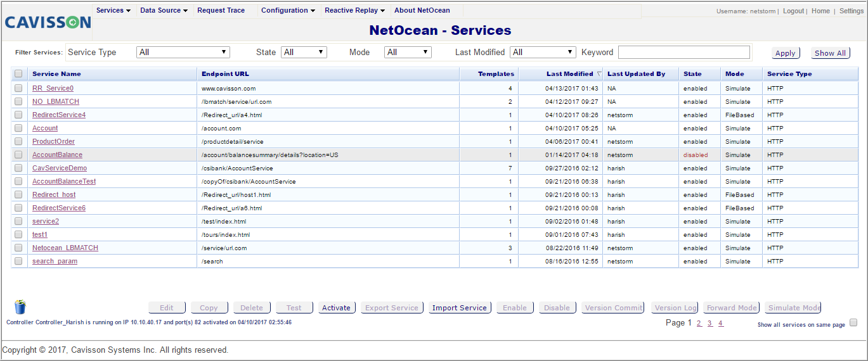Expand the State filter dropdown

[304, 52]
